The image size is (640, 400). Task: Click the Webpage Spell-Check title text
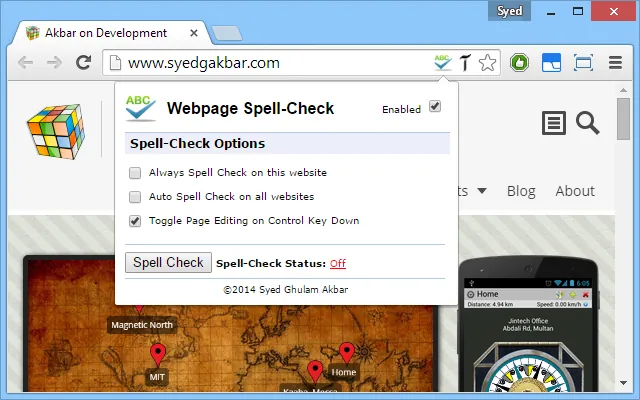(x=250, y=109)
